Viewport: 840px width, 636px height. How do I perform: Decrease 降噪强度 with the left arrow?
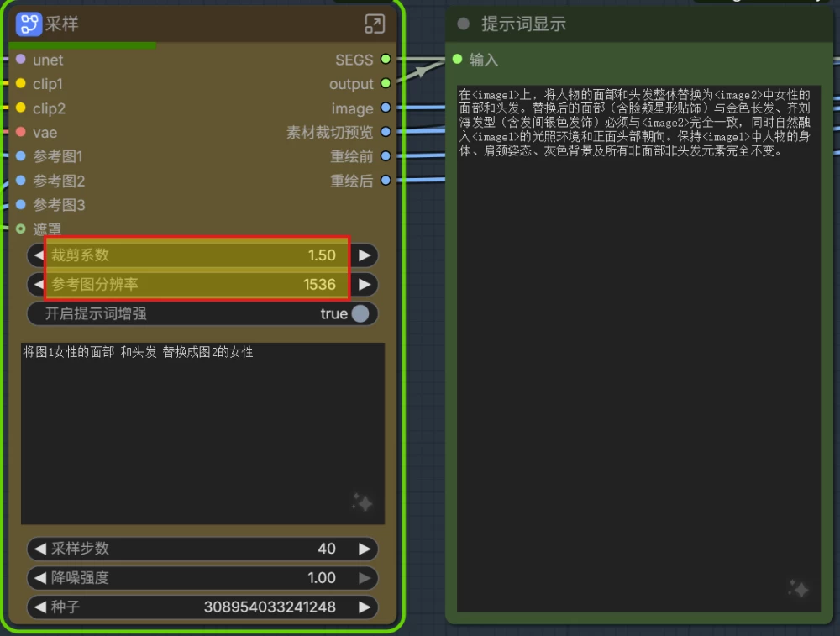click(x=39, y=577)
